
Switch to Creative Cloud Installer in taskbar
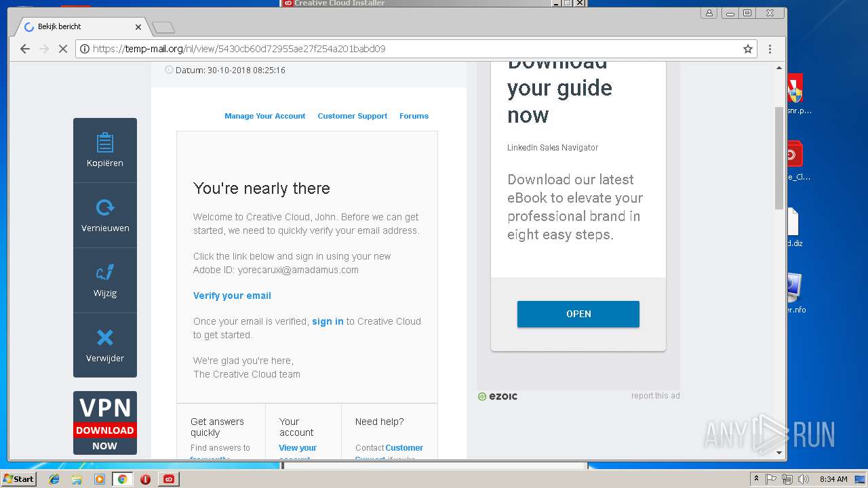(x=169, y=479)
